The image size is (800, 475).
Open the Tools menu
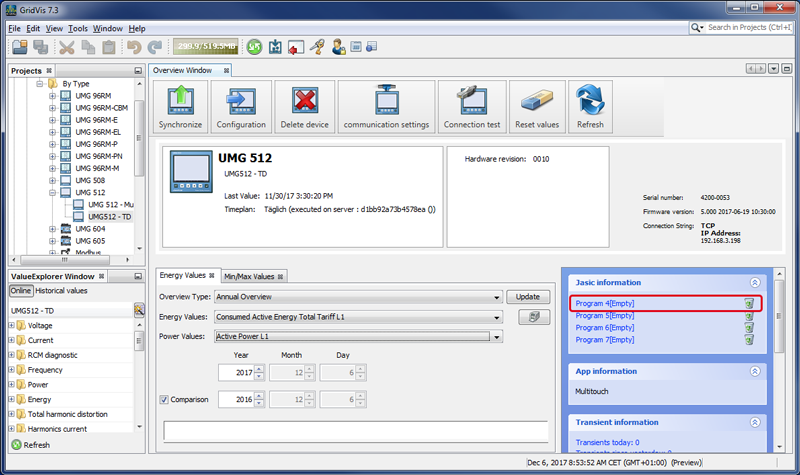pos(78,28)
